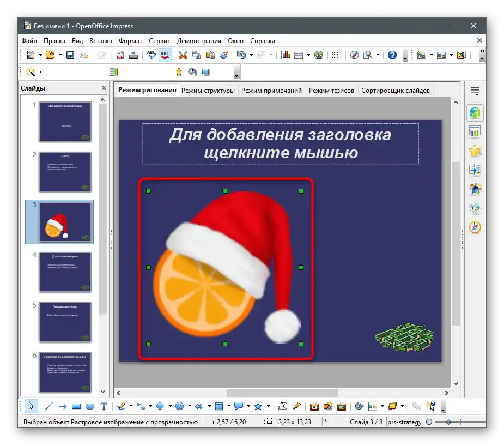Viewport: 504px width, 445px height.
Task: Toggle the Shadow icon in the second toolbar
Action: pyautogui.click(x=206, y=72)
